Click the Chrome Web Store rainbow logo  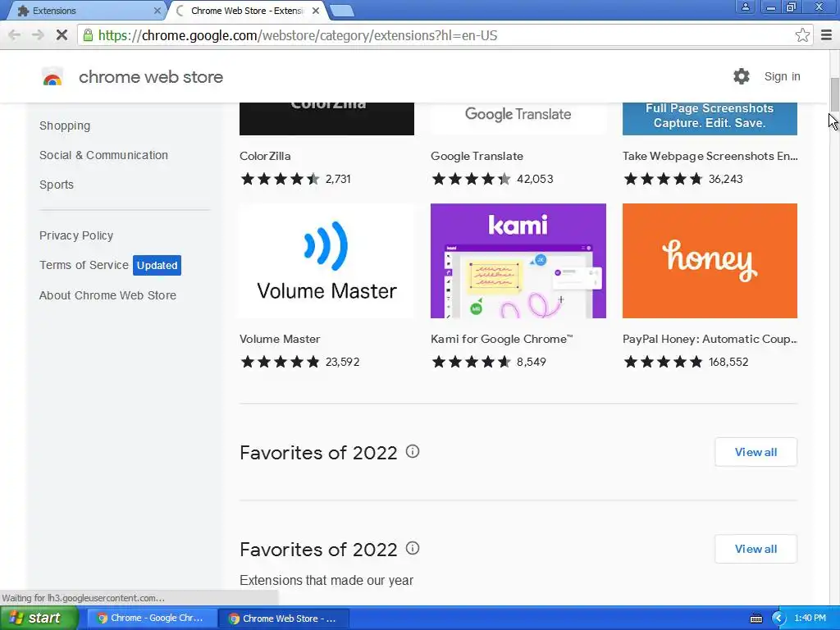coord(52,77)
